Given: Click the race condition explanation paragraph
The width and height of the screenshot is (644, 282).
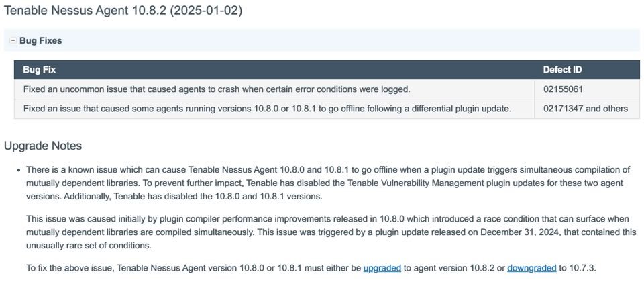Looking at the screenshot, I should pyautogui.click(x=331, y=232).
